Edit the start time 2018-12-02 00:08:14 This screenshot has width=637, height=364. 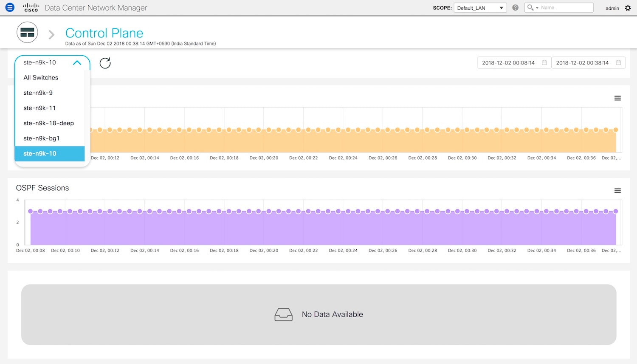[x=508, y=63]
